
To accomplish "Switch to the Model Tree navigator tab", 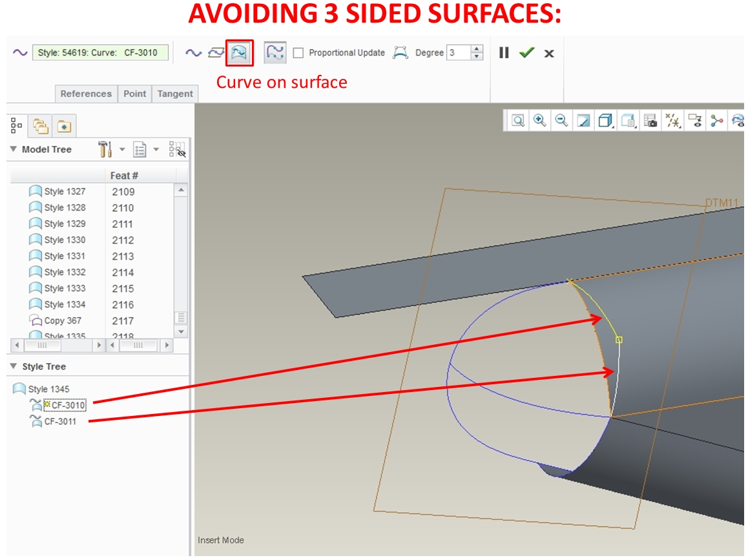I will click(16, 125).
